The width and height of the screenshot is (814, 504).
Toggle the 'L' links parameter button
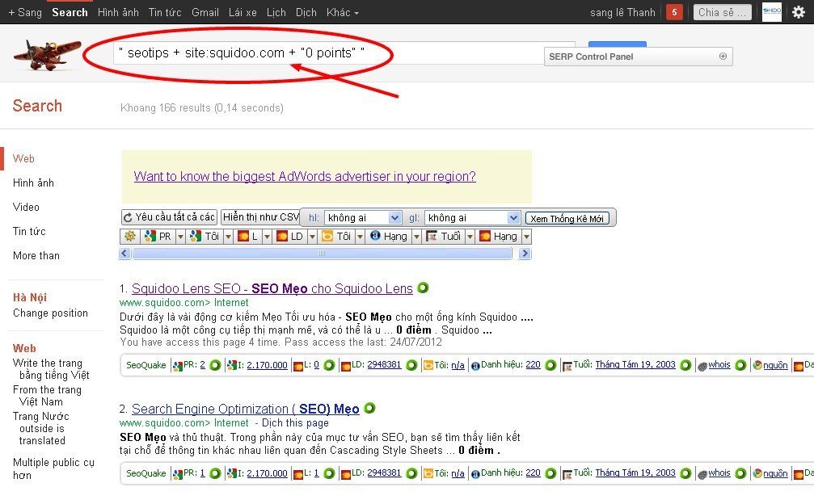248,237
